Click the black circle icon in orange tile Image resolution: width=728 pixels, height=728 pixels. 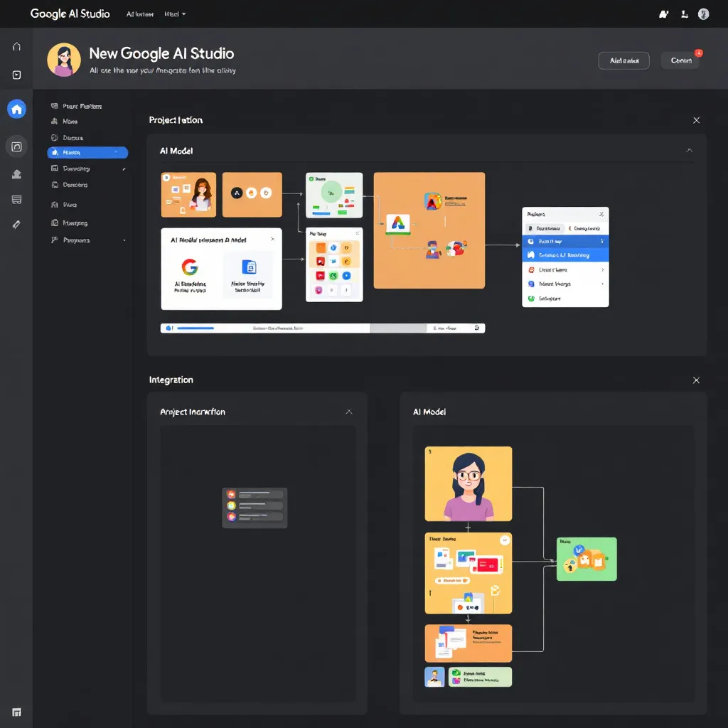(x=237, y=193)
